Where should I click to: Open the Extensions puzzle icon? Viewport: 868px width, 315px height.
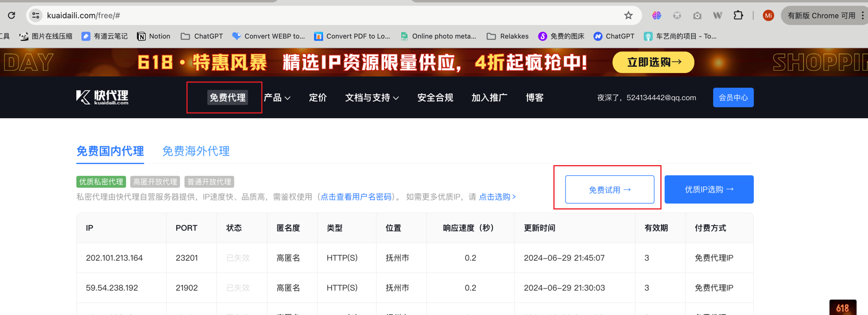(738, 15)
